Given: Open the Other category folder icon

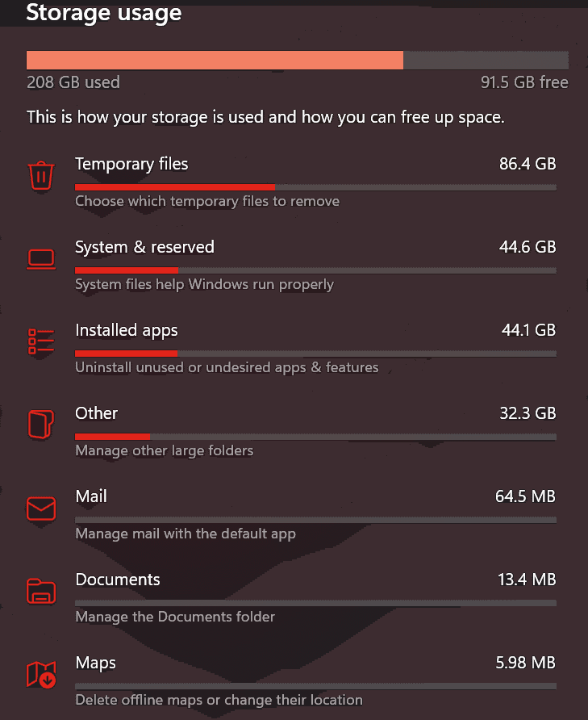Looking at the screenshot, I should point(41,425).
